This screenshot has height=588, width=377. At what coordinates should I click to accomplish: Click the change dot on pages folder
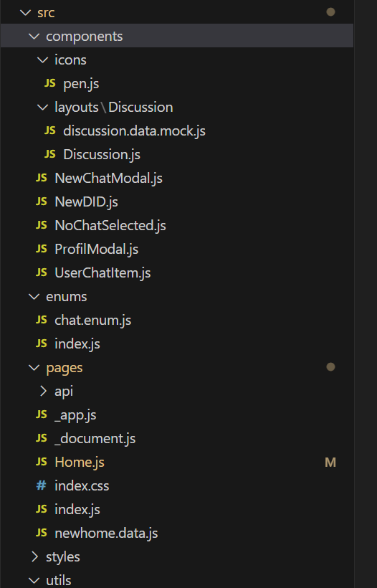[x=330, y=366]
